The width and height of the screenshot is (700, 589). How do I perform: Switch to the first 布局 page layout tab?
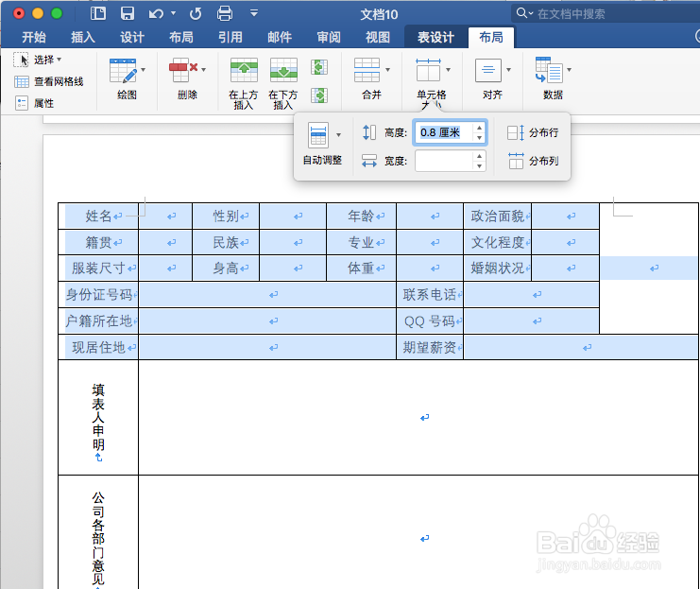181,37
